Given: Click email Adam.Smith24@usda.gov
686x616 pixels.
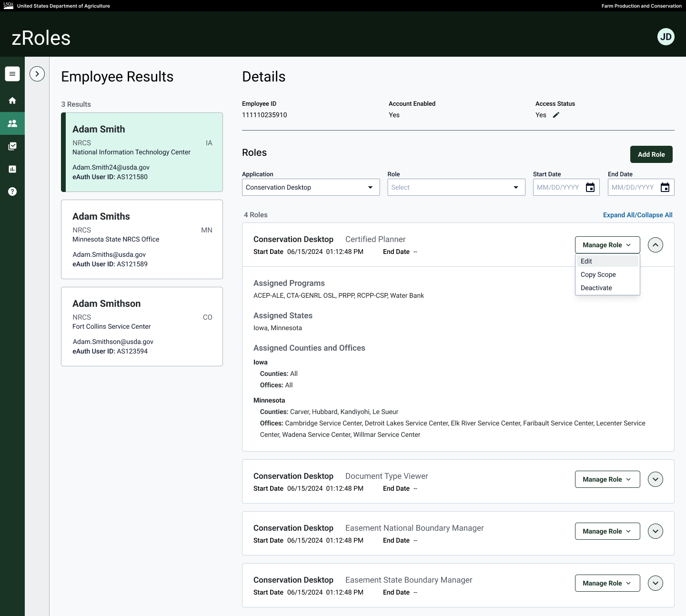Looking at the screenshot, I should pyautogui.click(x=111, y=167).
